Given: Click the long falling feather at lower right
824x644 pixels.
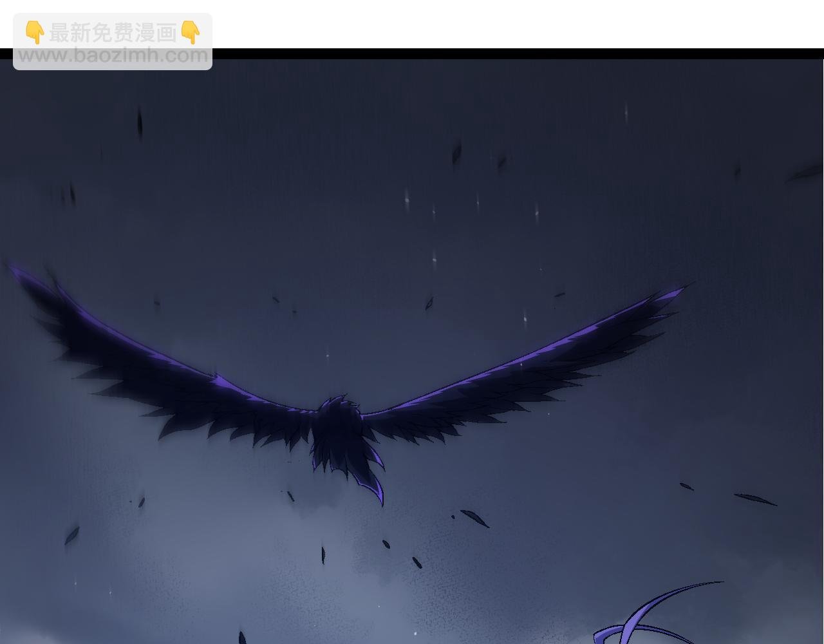Looking at the screenshot, I should 755,499.
